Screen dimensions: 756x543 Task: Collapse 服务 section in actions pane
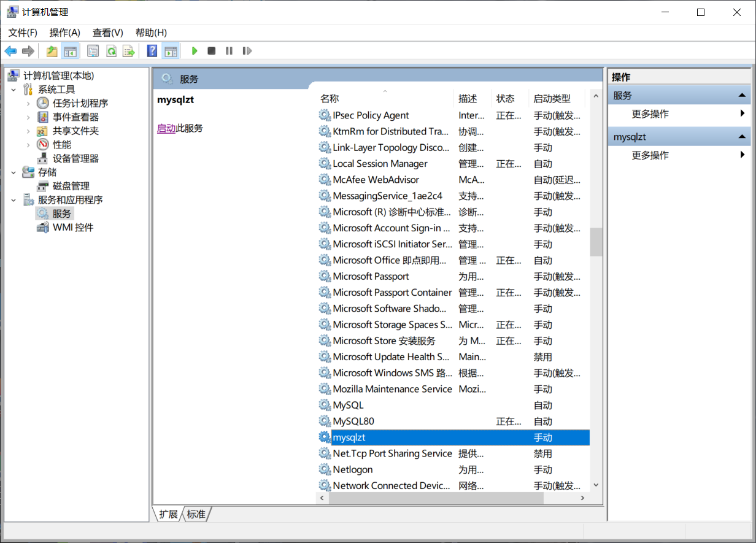742,96
